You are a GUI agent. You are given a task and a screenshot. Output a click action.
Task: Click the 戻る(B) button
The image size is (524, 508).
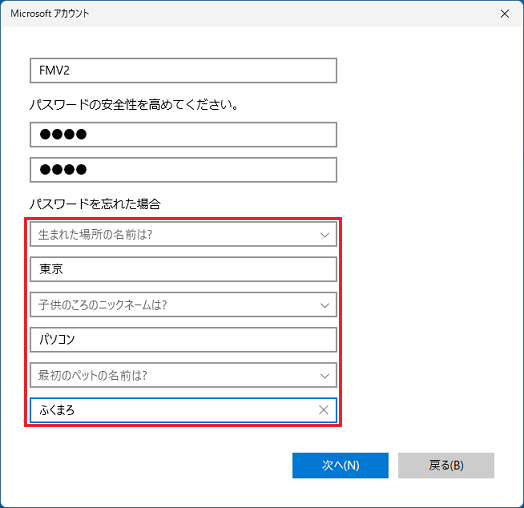[446, 465]
